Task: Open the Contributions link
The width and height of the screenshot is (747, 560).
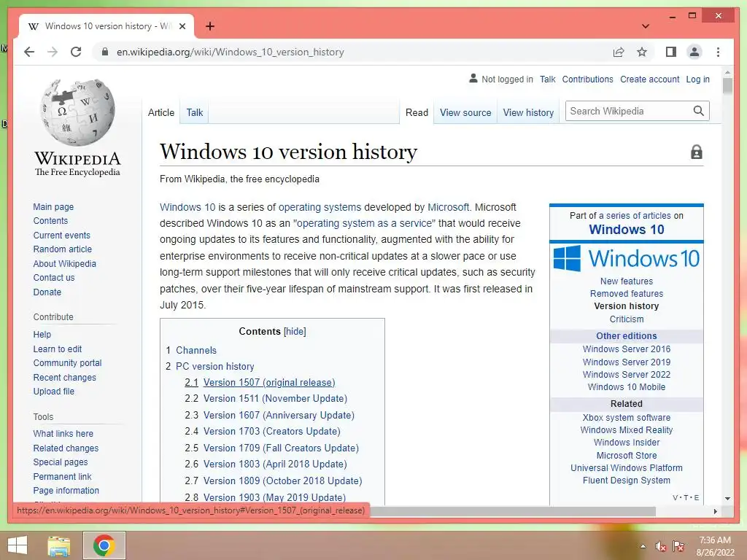Action: [x=587, y=79]
